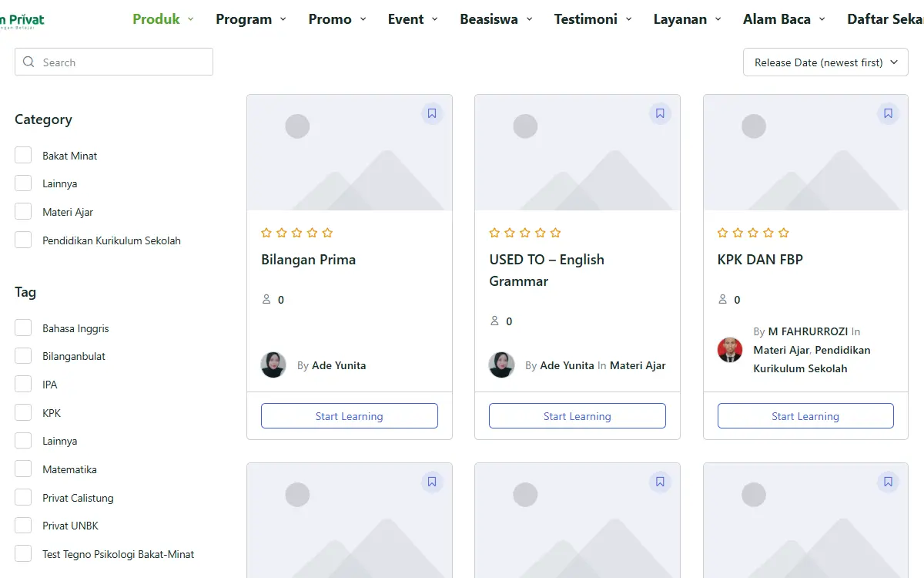The image size is (924, 578).
Task: Bookmark the KPK DAN FBP course
Action: click(888, 113)
